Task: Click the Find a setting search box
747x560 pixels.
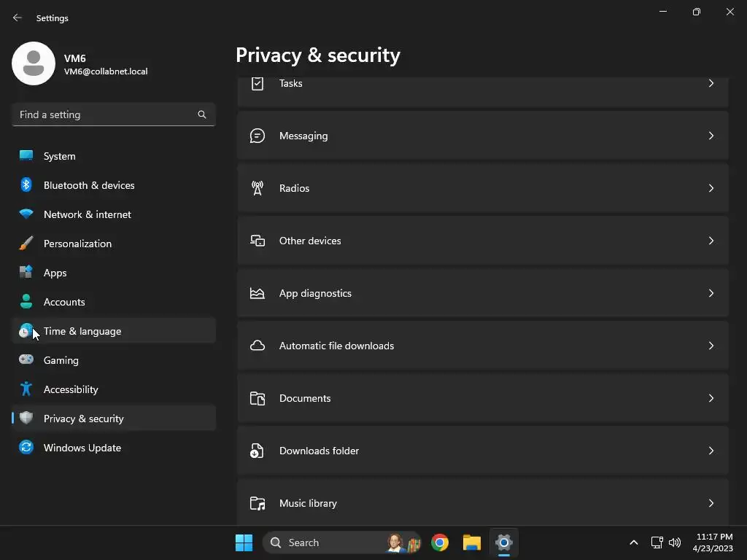Action: (106, 114)
